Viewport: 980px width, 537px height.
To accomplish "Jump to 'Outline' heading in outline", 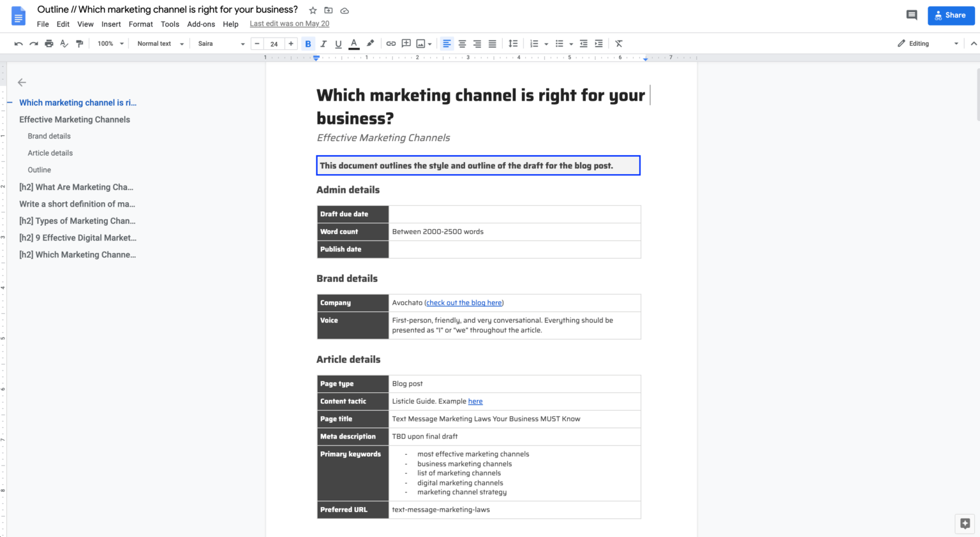I will [40, 170].
